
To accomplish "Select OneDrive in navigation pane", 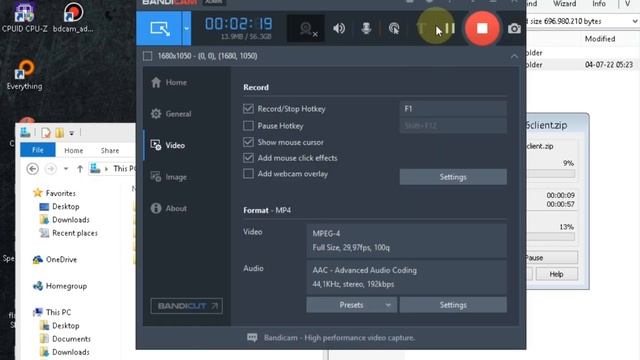I will pos(55,260).
